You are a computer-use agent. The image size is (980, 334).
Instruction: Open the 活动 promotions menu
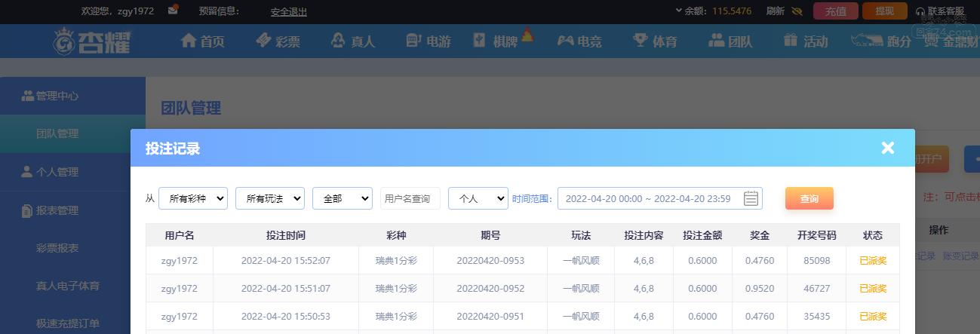(806, 41)
